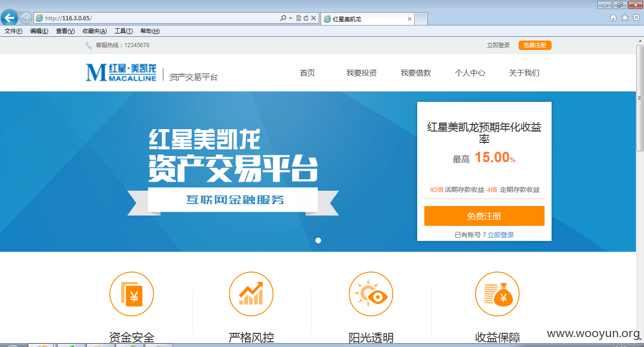Click the stop loading X icon

tap(314, 18)
